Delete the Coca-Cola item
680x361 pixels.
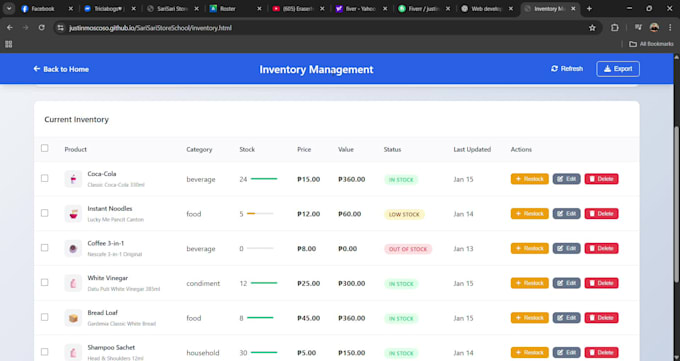(602, 179)
